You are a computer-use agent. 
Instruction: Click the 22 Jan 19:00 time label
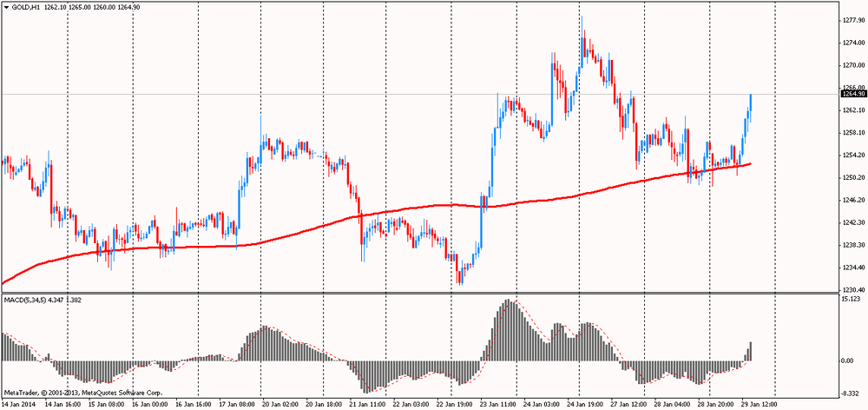[453, 404]
